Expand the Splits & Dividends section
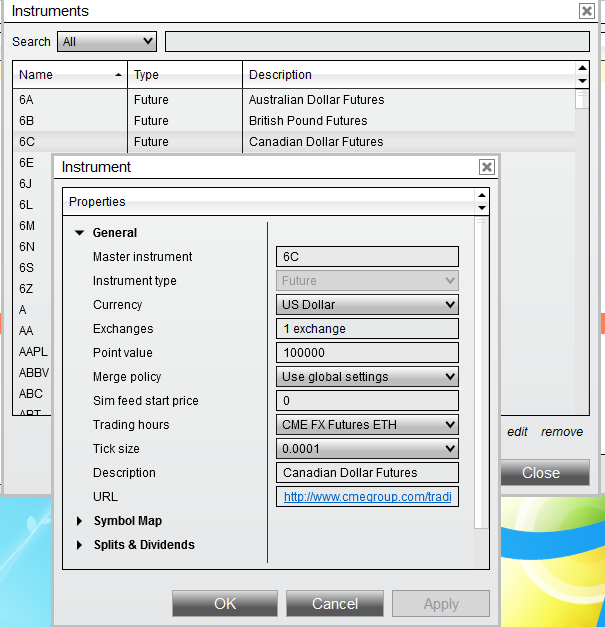Viewport: 605px width, 627px height. [79, 545]
